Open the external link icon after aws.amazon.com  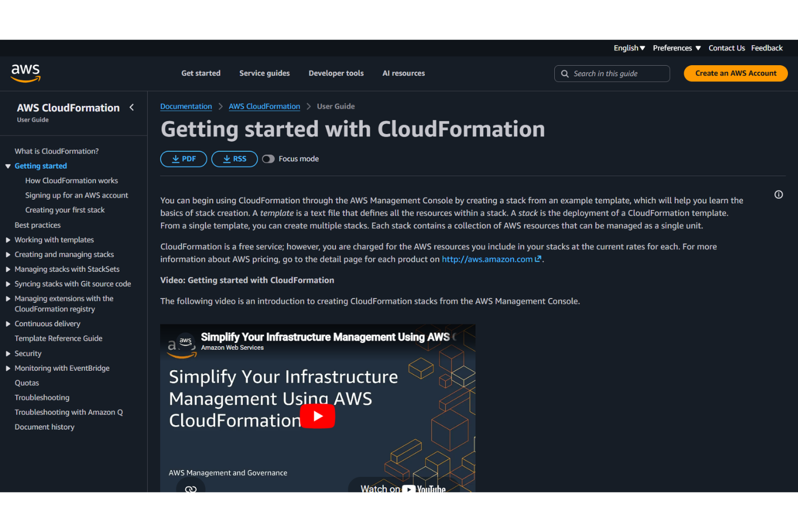(x=538, y=259)
